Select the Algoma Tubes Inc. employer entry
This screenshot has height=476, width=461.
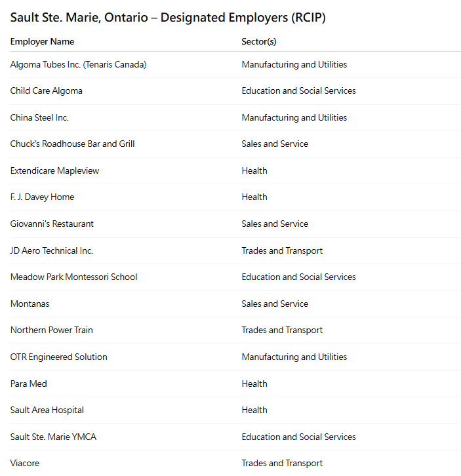[x=78, y=65]
